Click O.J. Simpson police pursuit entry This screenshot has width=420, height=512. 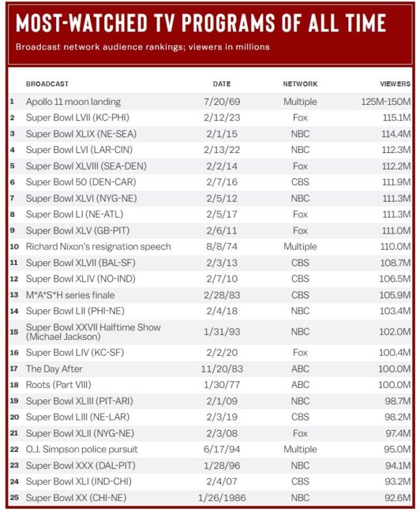(82, 449)
